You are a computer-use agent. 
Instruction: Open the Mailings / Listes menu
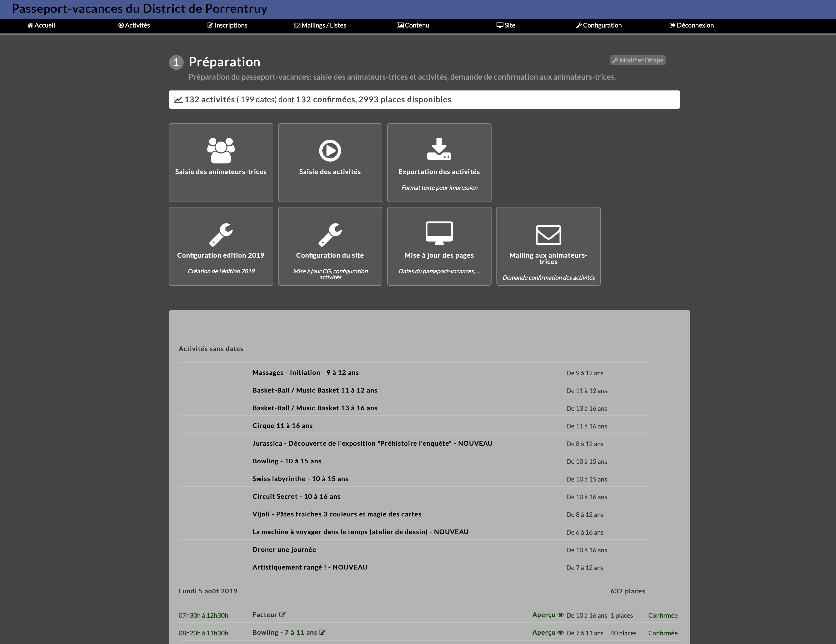pos(320,25)
